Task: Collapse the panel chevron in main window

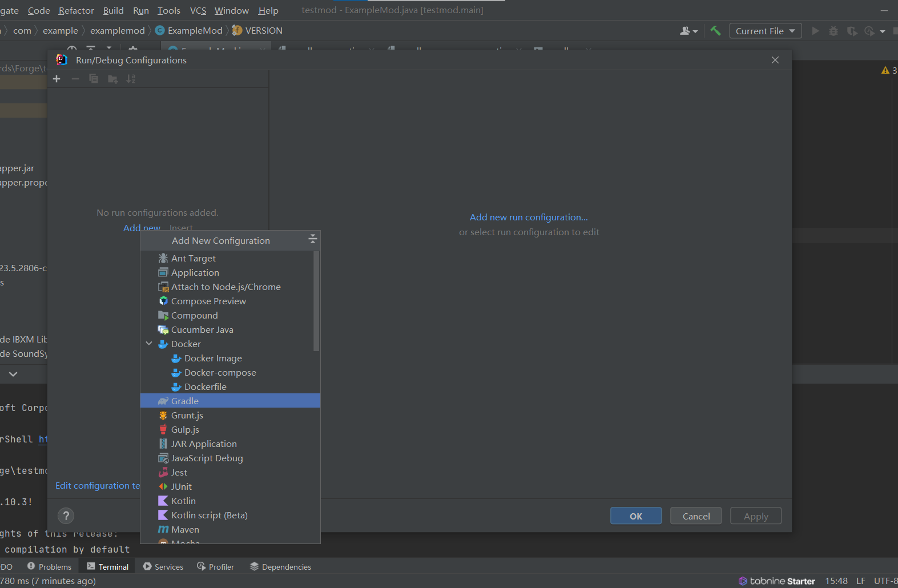Action: click(13, 374)
